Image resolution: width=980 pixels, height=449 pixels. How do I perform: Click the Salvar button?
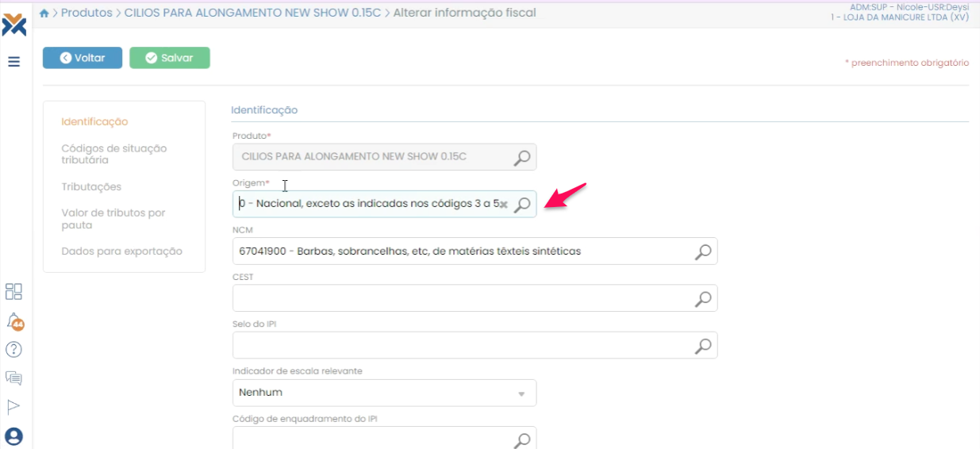170,58
